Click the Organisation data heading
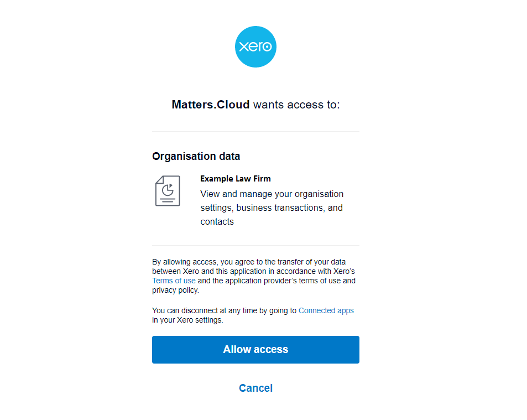This screenshot has height=420, width=527. tap(196, 157)
